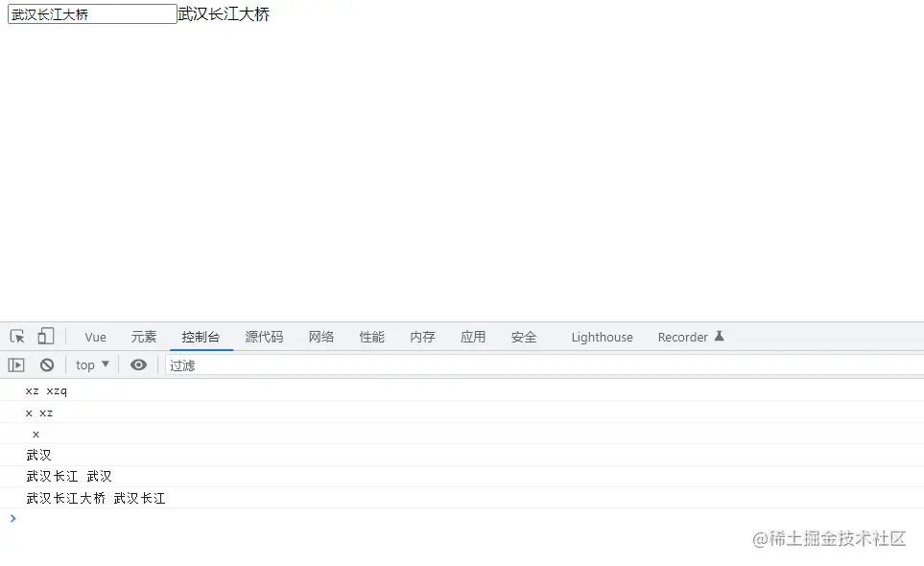
Task: Toggle the device toolbar icon
Action: click(45, 337)
